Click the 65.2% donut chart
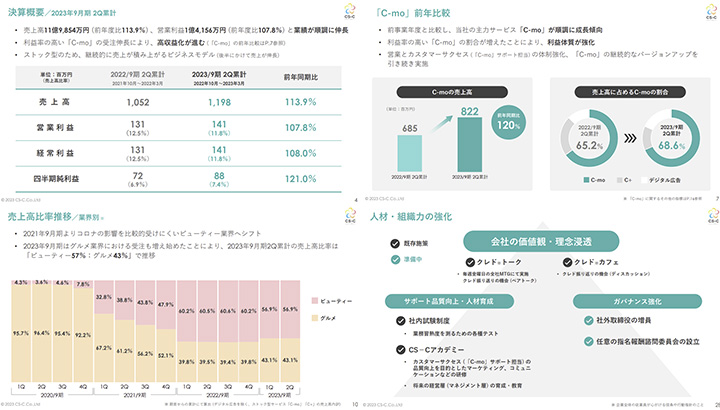The height and width of the screenshot is (410, 720). tap(589, 138)
